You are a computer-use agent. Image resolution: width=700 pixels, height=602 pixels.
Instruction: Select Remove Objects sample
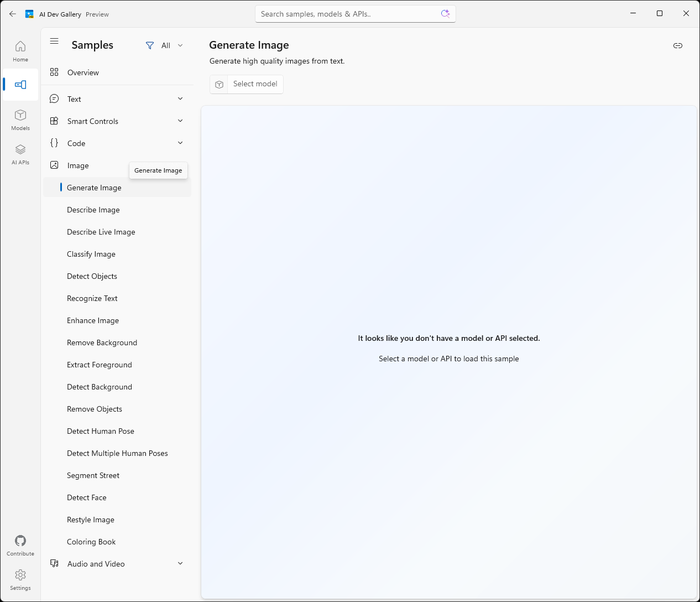tap(117, 409)
